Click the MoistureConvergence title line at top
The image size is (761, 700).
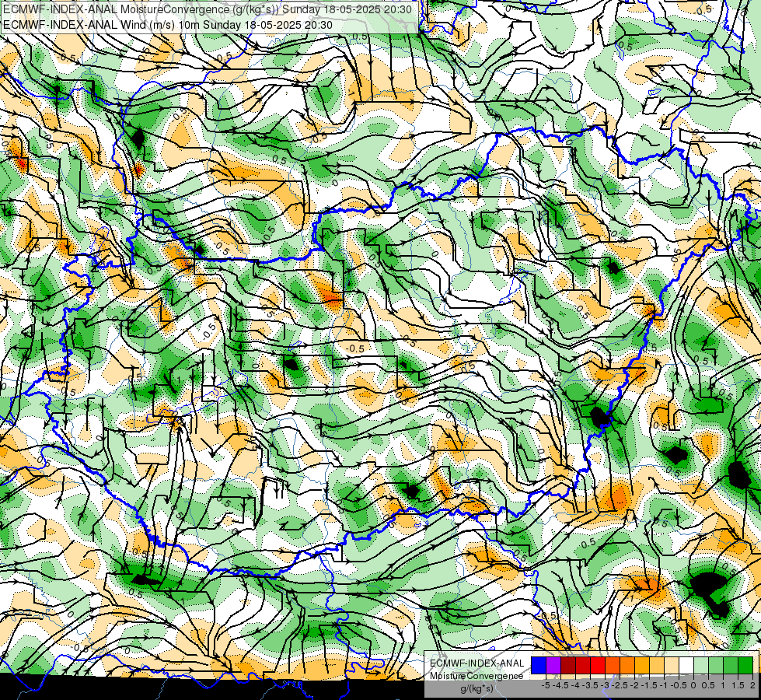[x=208, y=9]
